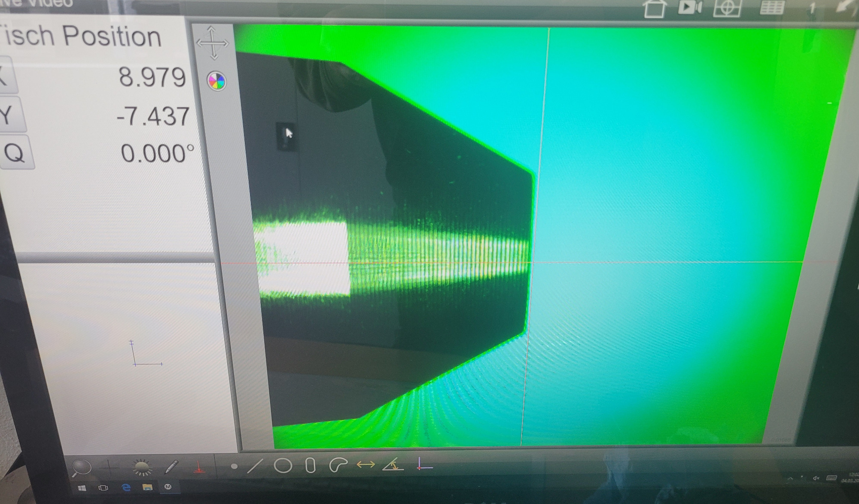Zero the Q angle value
This screenshot has height=504, width=859.
point(16,152)
